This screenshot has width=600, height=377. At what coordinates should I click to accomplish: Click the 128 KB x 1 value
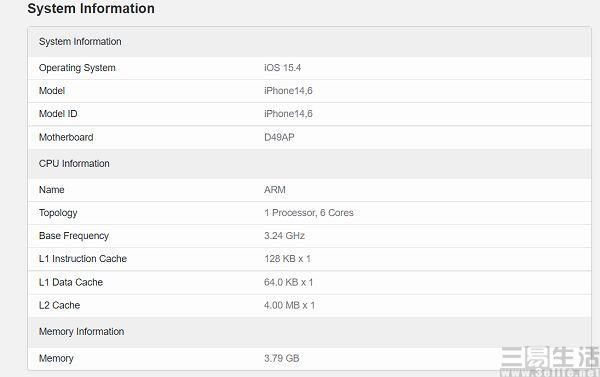pyautogui.click(x=287, y=259)
